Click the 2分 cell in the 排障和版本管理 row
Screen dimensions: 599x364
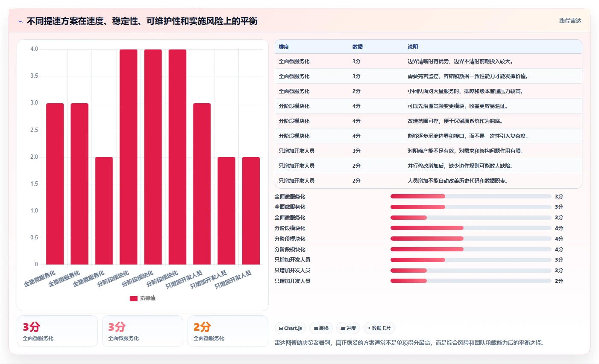pos(356,91)
